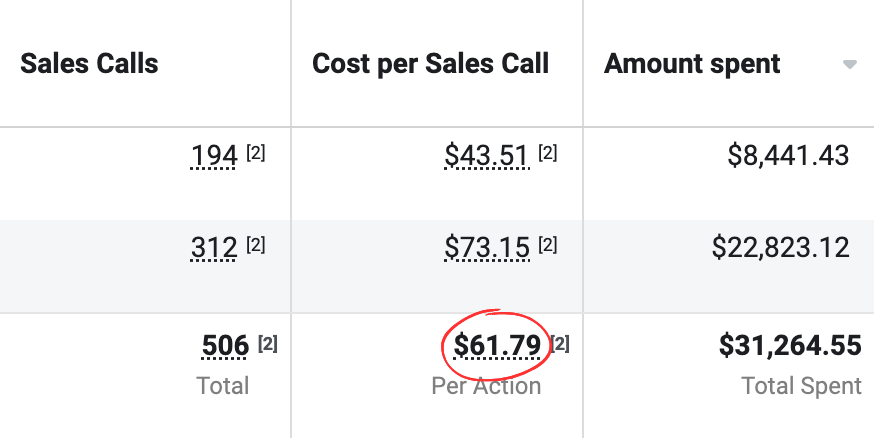This screenshot has width=874, height=438.
Task: Click the Per Action label
Action: (x=486, y=386)
